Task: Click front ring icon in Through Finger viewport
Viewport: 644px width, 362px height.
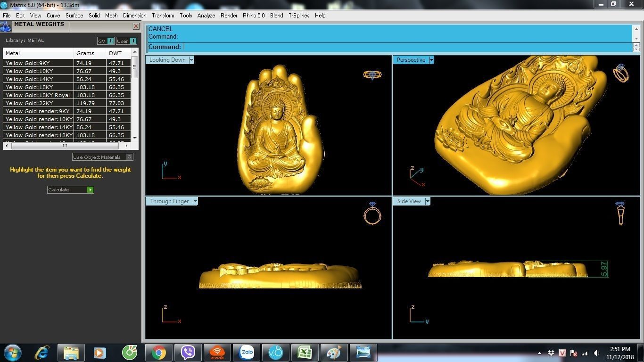Action: 372,214
